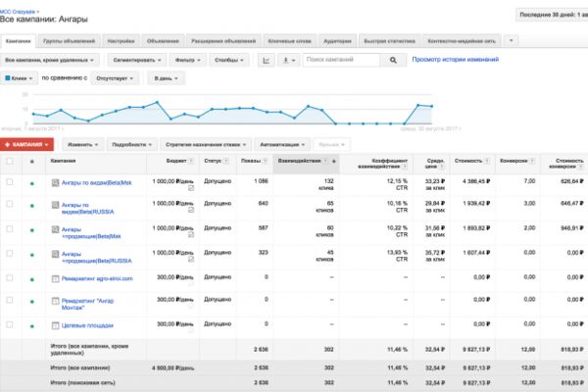Click the blue Клики color swatch
The width and height of the screenshot is (588, 392).
click(8, 78)
